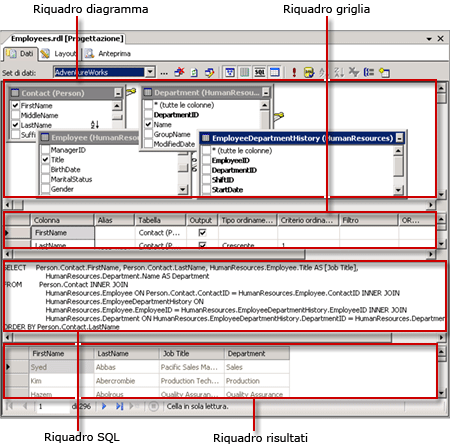Click the Department table scroll-up arrow
Image resolution: width=450 pixels, height=447 pixels.
[x=265, y=105]
